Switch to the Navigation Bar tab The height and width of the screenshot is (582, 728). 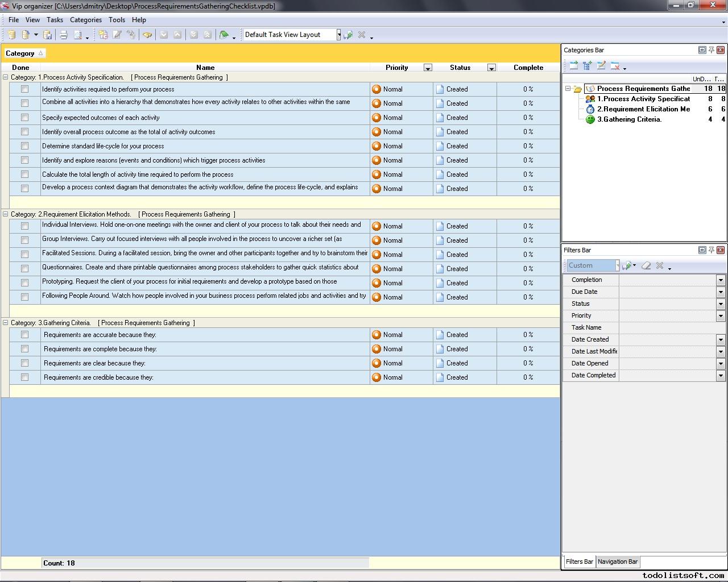(x=617, y=562)
